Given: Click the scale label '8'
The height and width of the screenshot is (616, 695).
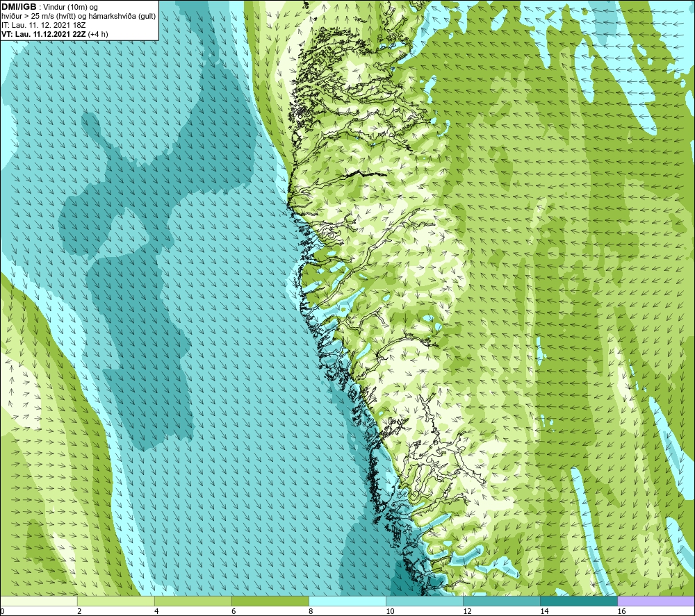Looking at the screenshot, I should coord(310,611).
